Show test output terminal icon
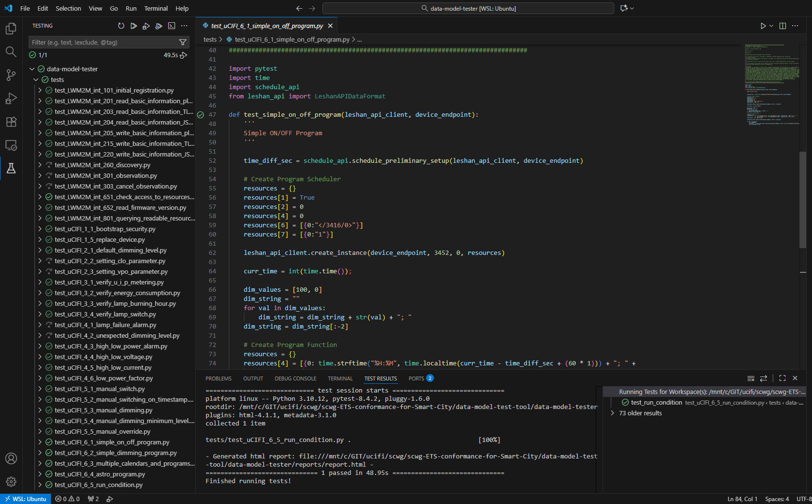The image size is (812, 504). coord(172,26)
